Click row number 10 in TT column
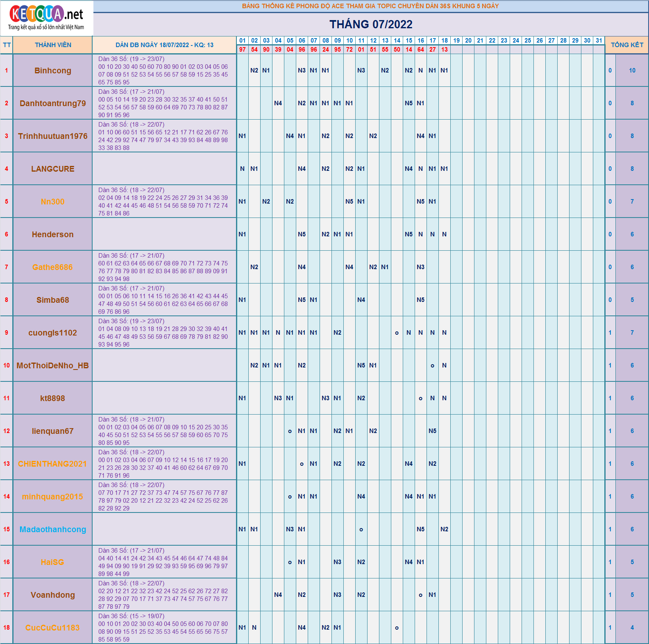Viewport: 649px width, 644px height. (7, 365)
